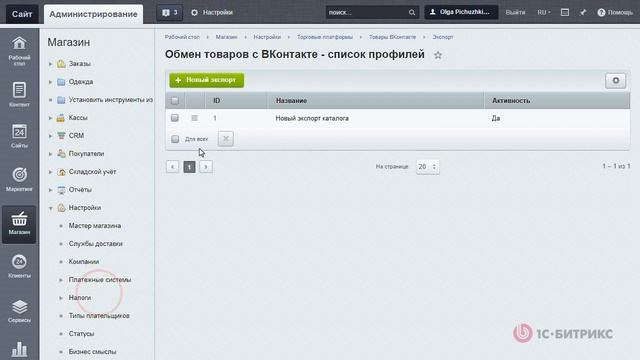Screen dimensions: 640x360
Task: Click the Заказы folder icon
Action: click(x=61, y=64)
